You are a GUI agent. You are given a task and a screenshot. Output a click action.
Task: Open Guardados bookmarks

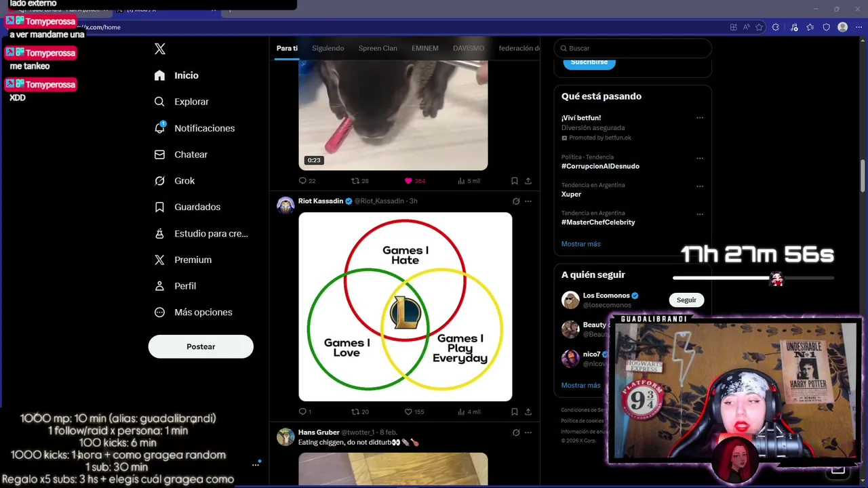187,207
